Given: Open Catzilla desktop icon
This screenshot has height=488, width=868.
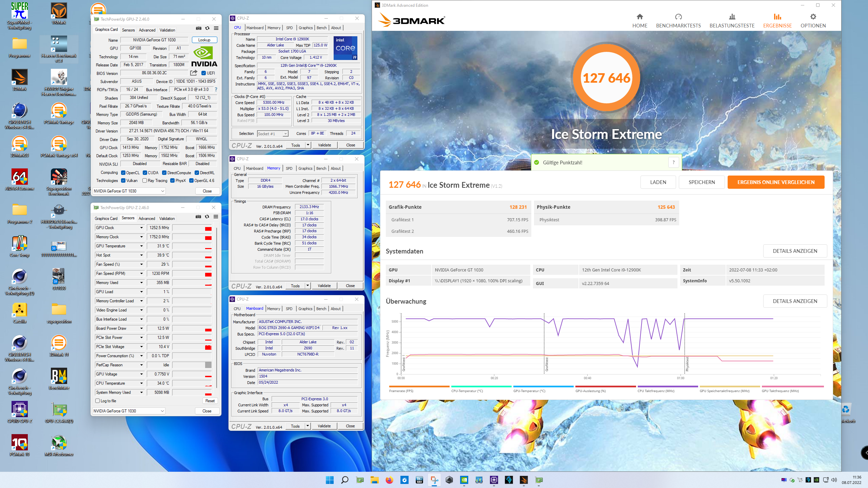Looking at the screenshot, I should pyautogui.click(x=19, y=312).
